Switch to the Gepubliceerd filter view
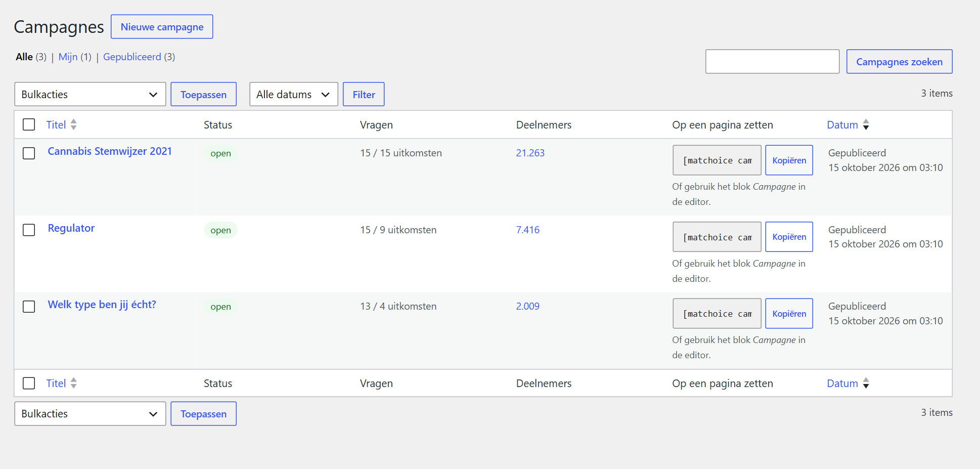980x469 pixels. tap(132, 57)
